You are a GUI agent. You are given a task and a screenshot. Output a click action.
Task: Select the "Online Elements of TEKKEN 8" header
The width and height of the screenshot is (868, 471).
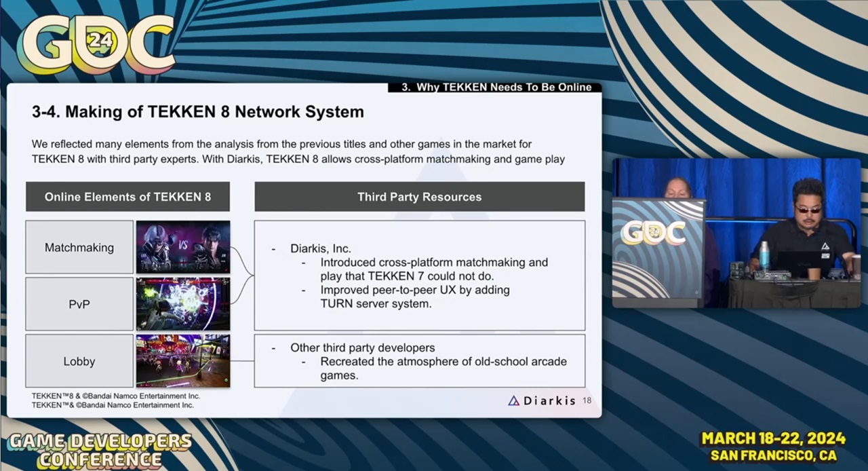(x=127, y=197)
